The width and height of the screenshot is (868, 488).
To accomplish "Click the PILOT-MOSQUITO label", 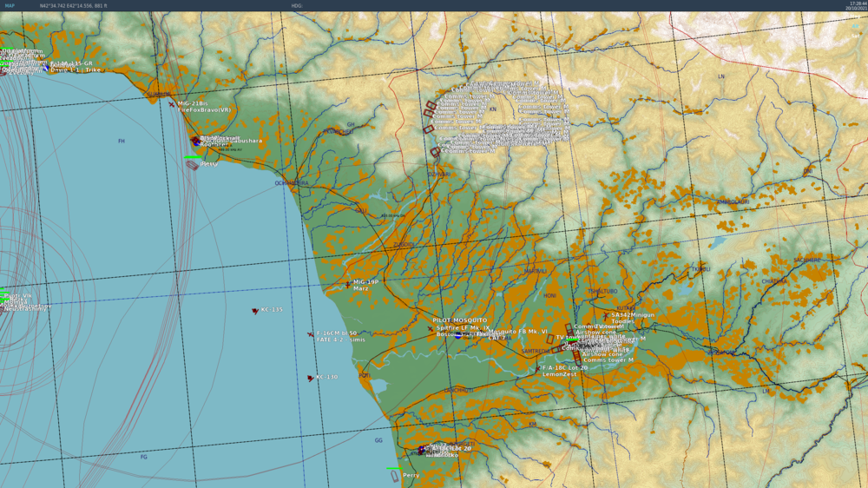I will 460,320.
